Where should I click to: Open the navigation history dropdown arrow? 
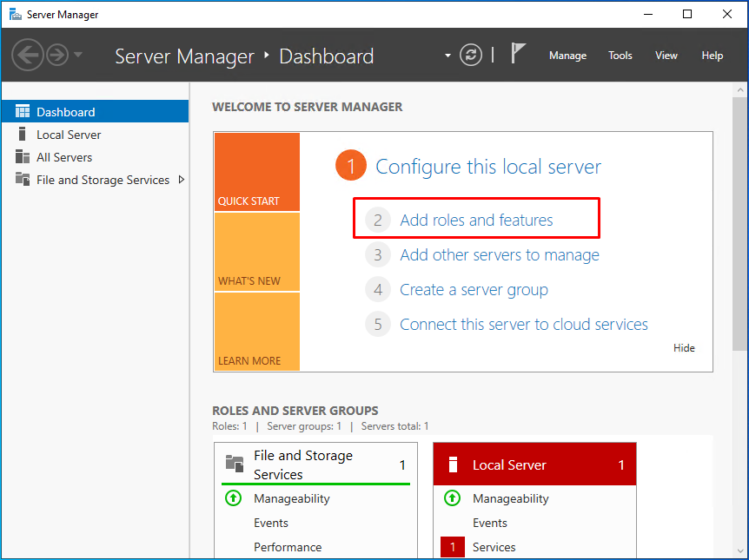coord(78,55)
